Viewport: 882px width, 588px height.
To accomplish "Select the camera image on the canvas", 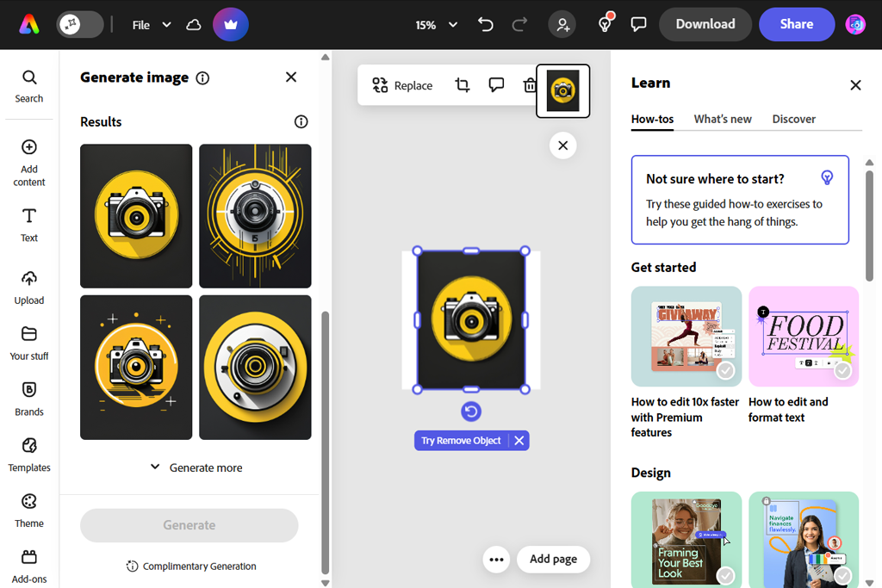I will coord(471,320).
